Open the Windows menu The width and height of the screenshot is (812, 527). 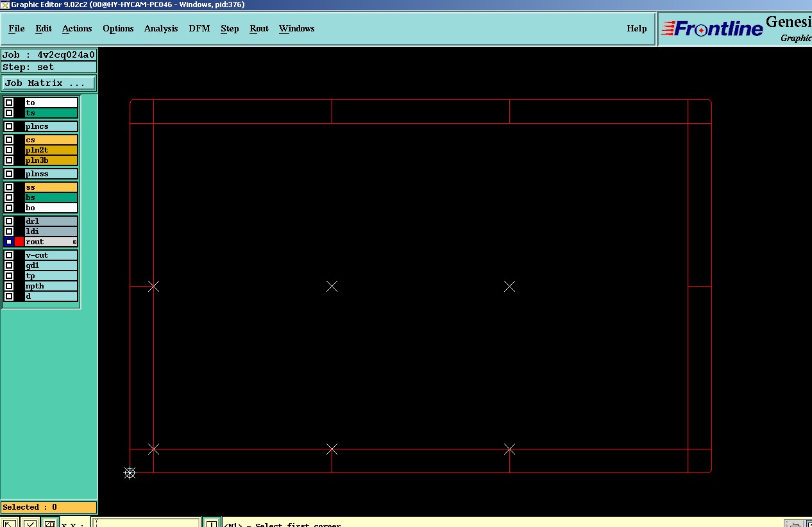296,28
